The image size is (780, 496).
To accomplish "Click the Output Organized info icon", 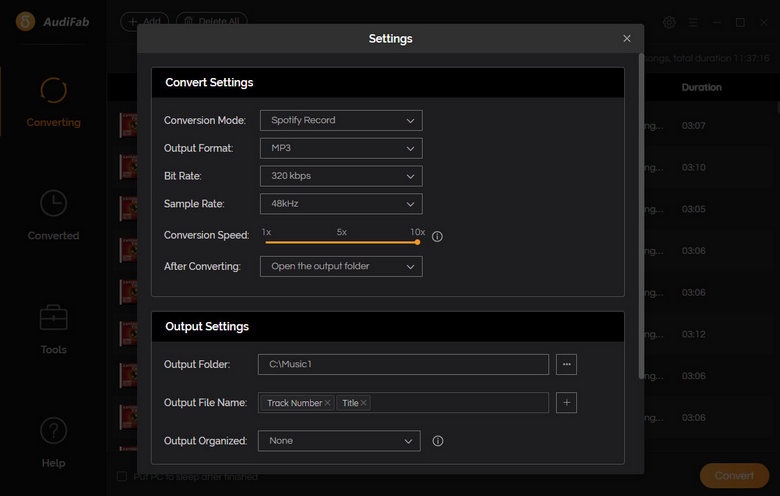I will 438,441.
